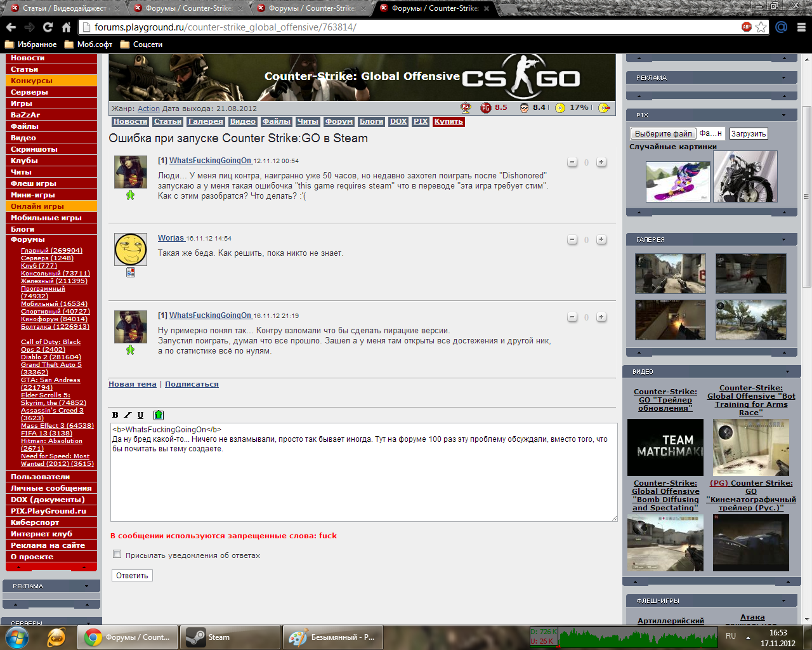Viewport: 812px width, 650px height.
Task: Click the blue @ extension icon
Action: pos(782,27)
